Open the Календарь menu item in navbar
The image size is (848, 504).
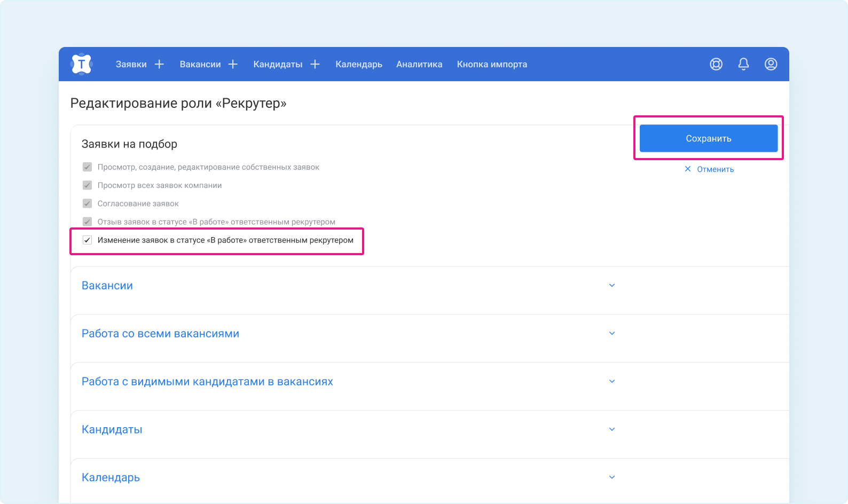tap(359, 64)
